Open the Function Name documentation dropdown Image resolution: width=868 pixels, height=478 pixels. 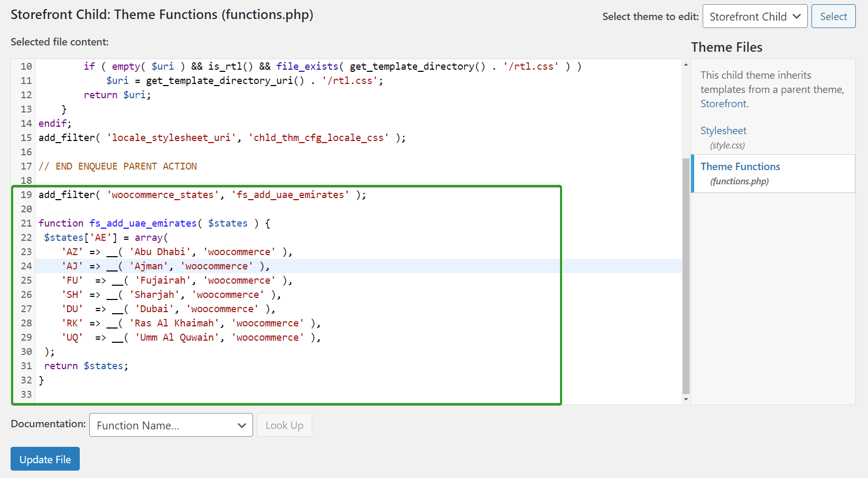171,425
